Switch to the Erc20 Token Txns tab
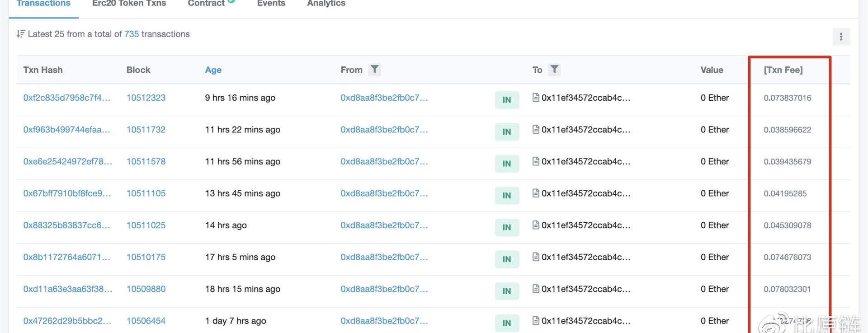The width and height of the screenshot is (868, 333). (x=129, y=4)
